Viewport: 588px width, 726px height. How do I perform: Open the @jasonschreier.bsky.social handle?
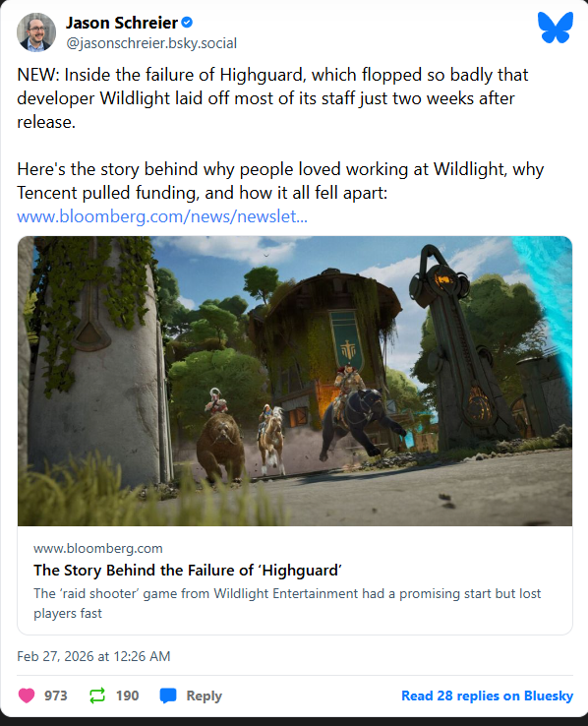[151, 43]
